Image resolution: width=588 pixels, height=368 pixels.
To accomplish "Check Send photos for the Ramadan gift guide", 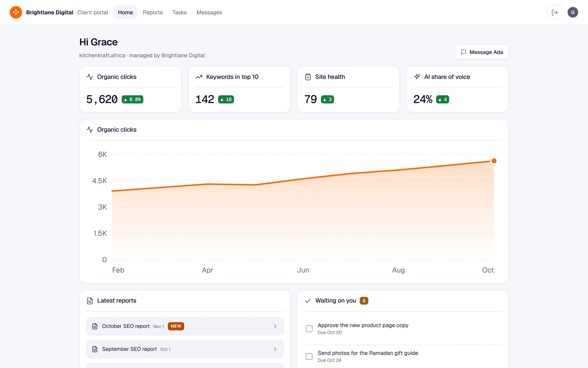I will pyautogui.click(x=309, y=356).
